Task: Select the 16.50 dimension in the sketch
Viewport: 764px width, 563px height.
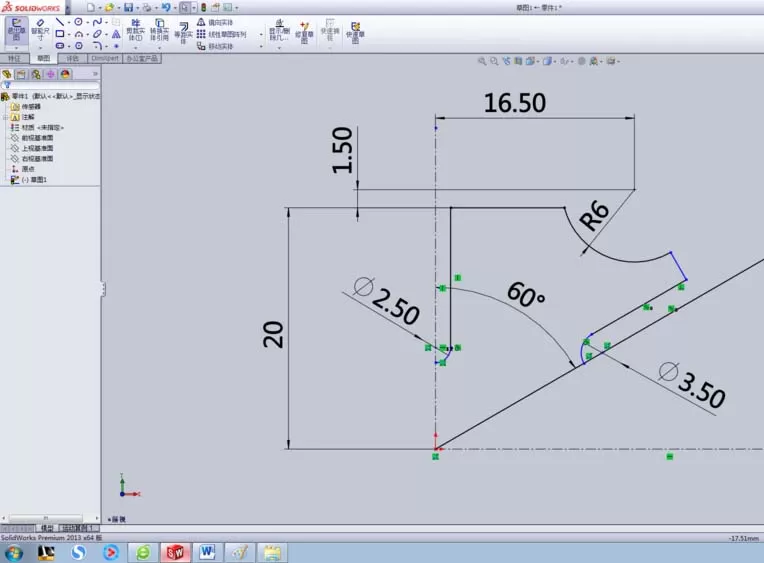Action: pyautogui.click(x=515, y=103)
